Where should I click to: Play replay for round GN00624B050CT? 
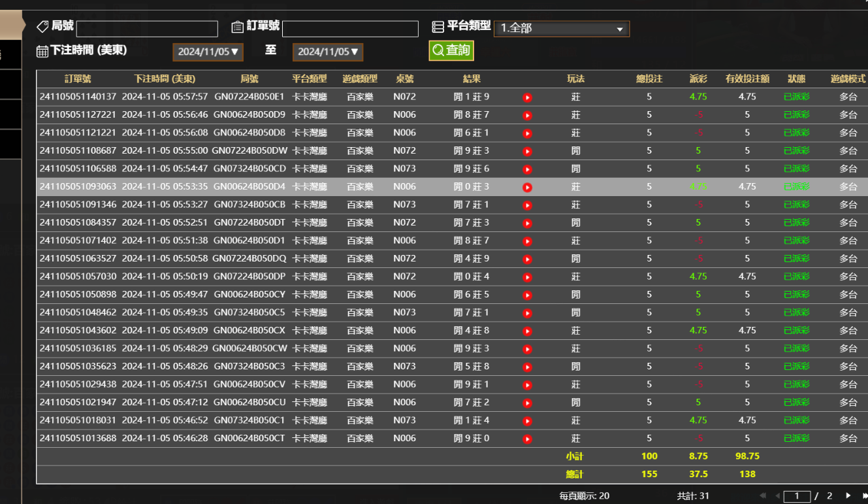(527, 439)
